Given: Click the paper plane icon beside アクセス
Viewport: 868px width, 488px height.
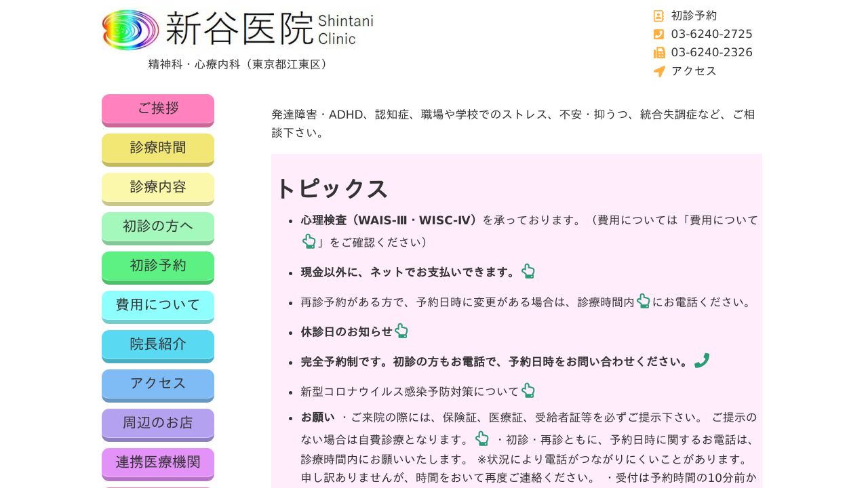Looking at the screenshot, I should (x=658, y=71).
